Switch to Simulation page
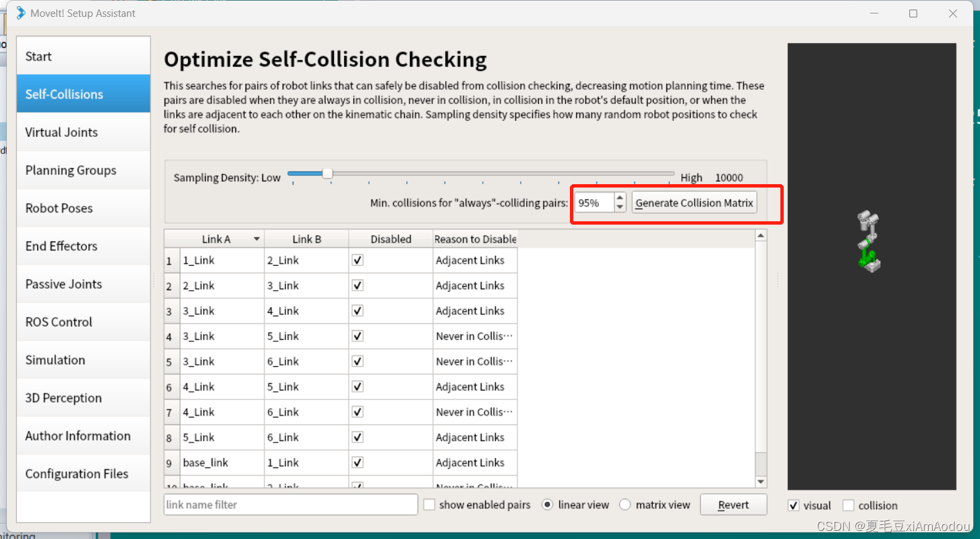The width and height of the screenshot is (980, 539). point(83,360)
